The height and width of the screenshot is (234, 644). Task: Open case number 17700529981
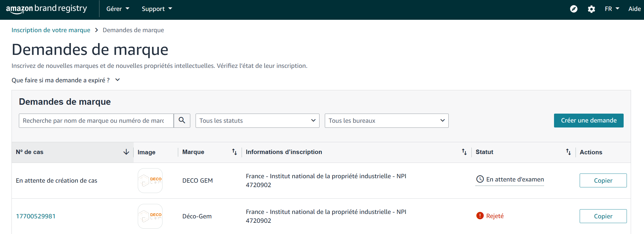coord(36,216)
